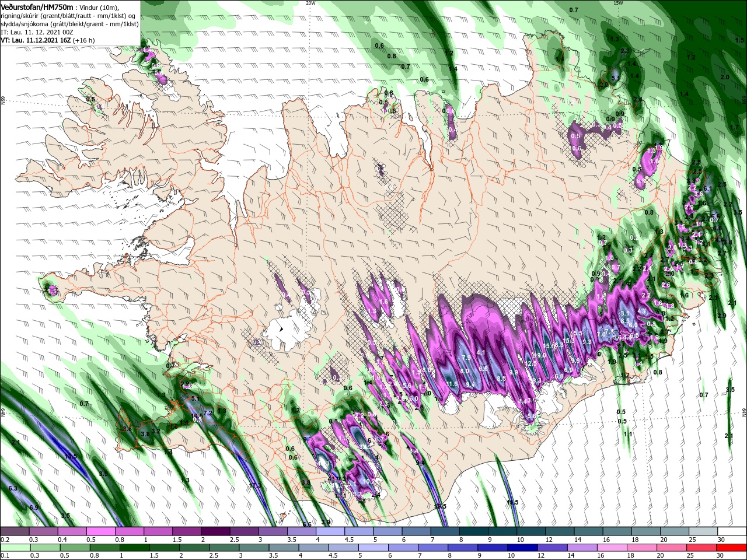This screenshot has width=747, height=560.
Task: Click the 0.1 label starting the rain scale
Action: pos(5,555)
